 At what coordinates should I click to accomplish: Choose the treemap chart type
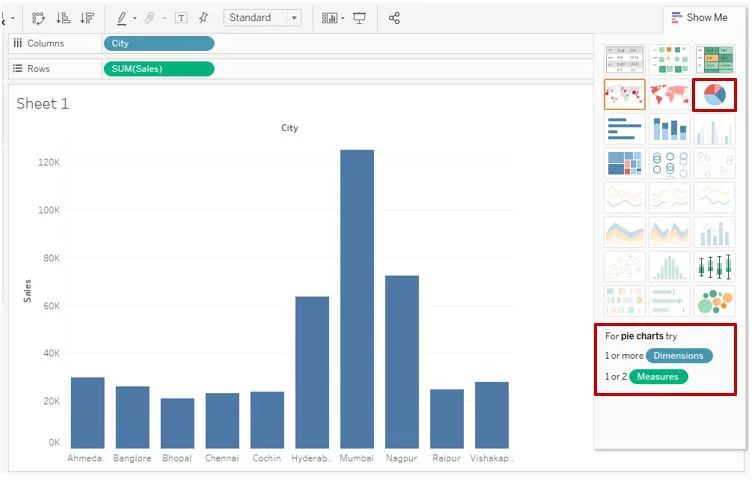coord(624,163)
